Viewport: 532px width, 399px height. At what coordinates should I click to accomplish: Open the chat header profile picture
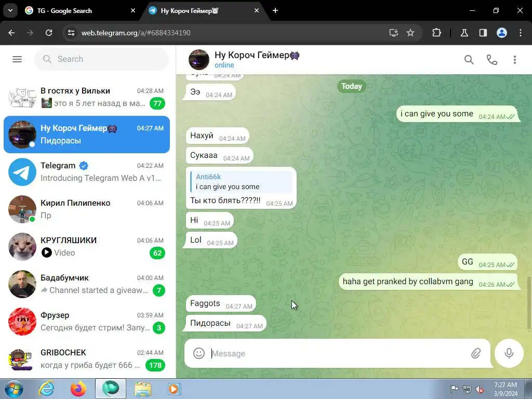pos(199,59)
